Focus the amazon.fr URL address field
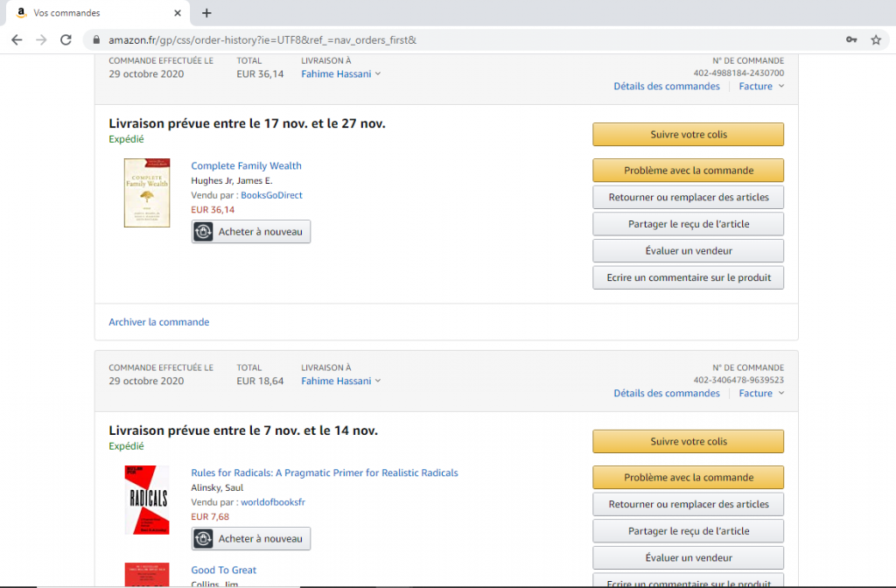The height and width of the screenshot is (588, 896). [x=437, y=40]
